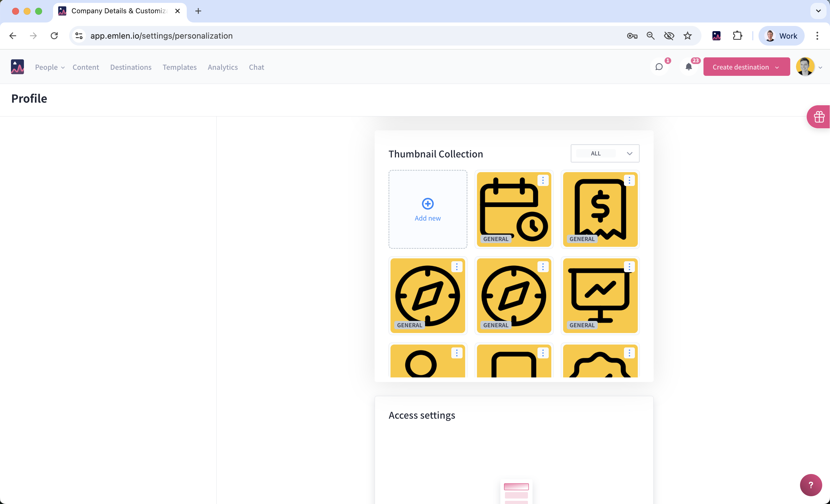Open options menu on calendar clock thumbnail
This screenshot has width=830, height=504.
coord(543,180)
